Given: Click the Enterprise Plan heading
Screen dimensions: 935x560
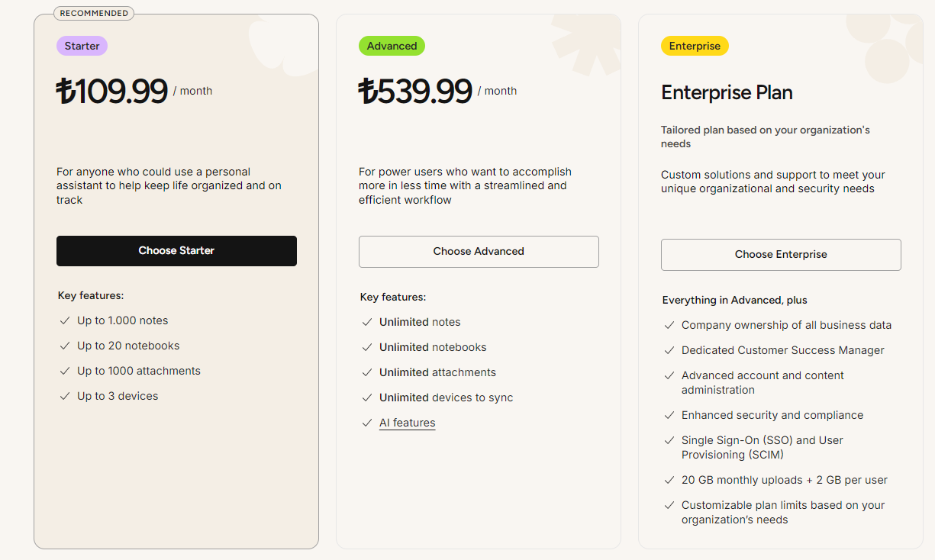Looking at the screenshot, I should (727, 93).
